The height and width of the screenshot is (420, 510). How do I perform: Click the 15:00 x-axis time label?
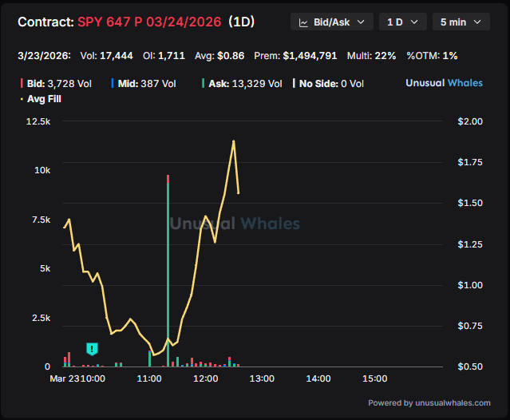(x=374, y=378)
